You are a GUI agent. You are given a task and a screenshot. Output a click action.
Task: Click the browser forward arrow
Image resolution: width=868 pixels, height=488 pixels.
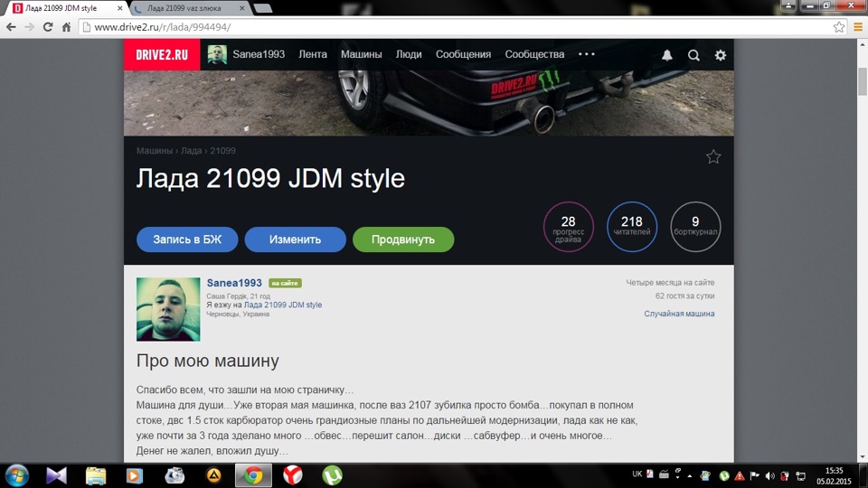[x=29, y=26]
